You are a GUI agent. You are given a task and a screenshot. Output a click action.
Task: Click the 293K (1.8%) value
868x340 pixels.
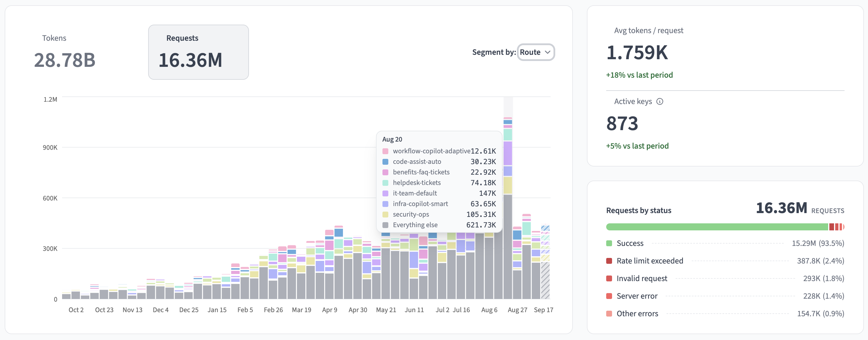coord(823,278)
